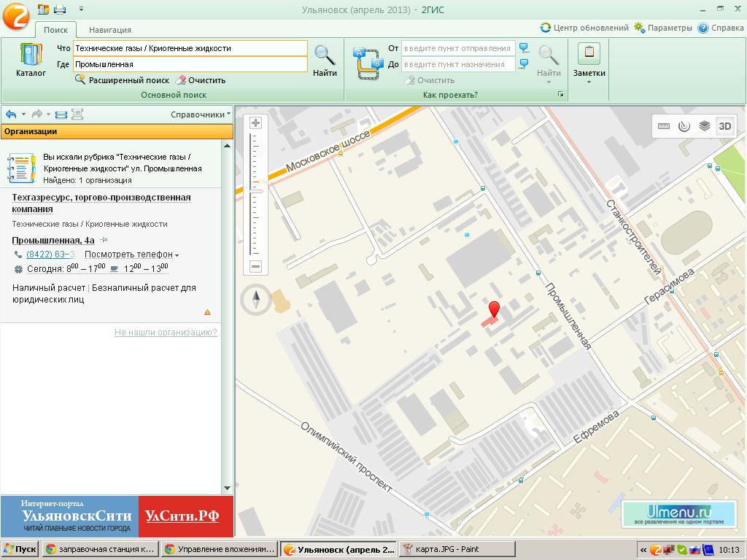The height and width of the screenshot is (560, 747).
Task: Toggle the collapsed list view icon
Action: pyautogui.click(x=61, y=114)
